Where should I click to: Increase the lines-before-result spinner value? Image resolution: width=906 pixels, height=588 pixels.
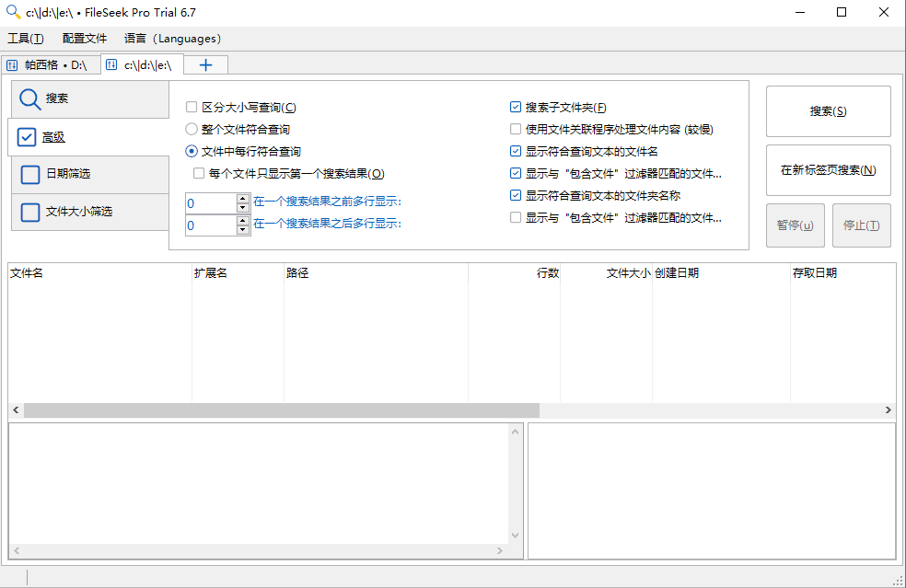243,199
